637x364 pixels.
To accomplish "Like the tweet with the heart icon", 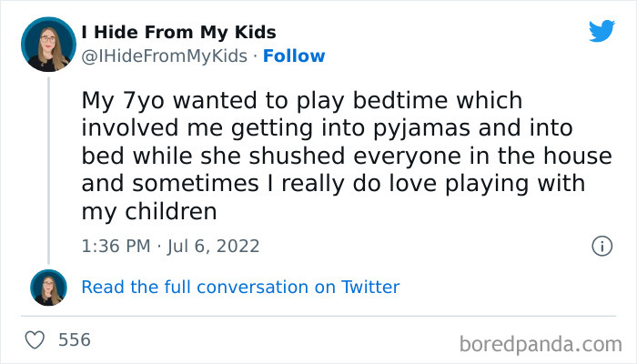I will (x=35, y=340).
